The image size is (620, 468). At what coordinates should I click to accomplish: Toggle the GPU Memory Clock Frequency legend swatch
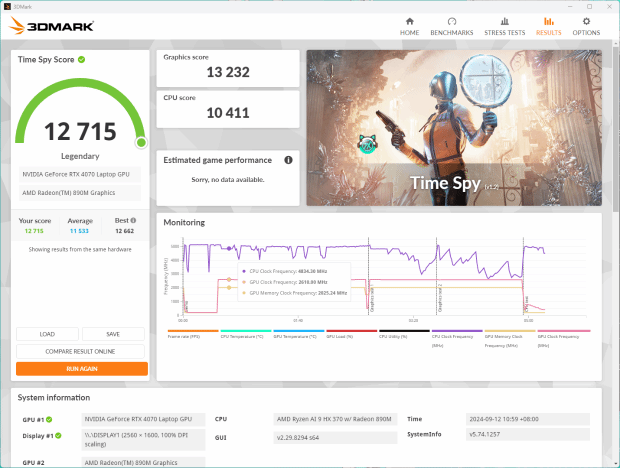tap(510, 331)
